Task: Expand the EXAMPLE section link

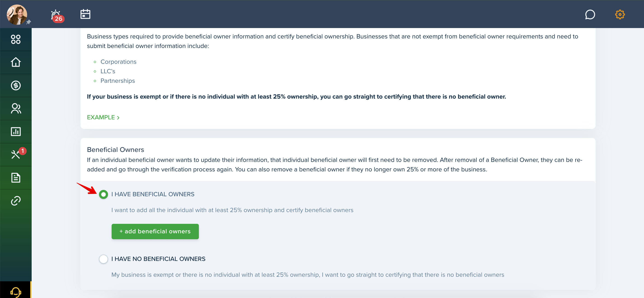Action: [103, 117]
